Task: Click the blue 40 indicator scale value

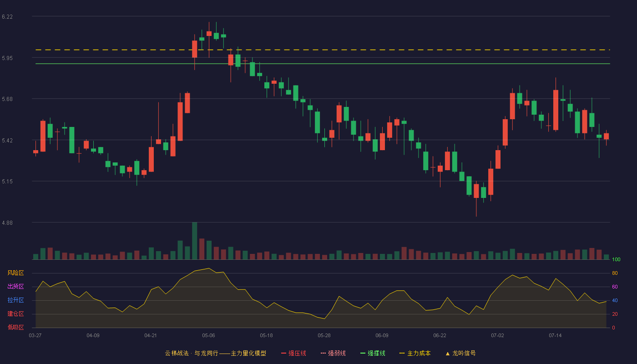Action: click(x=615, y=300)
